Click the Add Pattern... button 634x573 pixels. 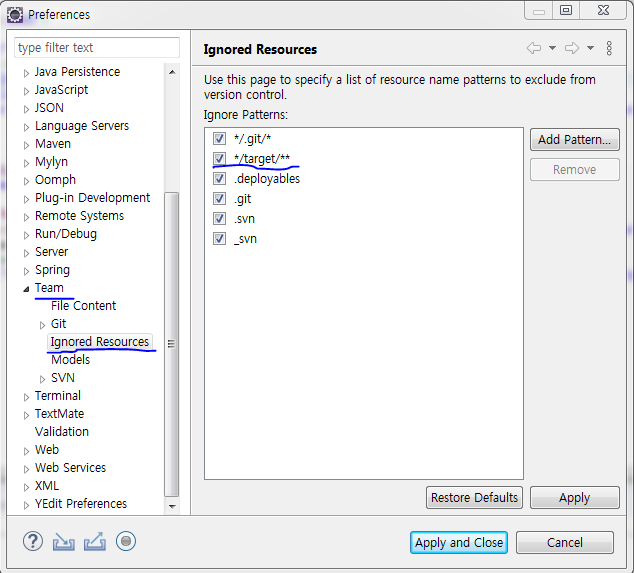coord(575,140)
